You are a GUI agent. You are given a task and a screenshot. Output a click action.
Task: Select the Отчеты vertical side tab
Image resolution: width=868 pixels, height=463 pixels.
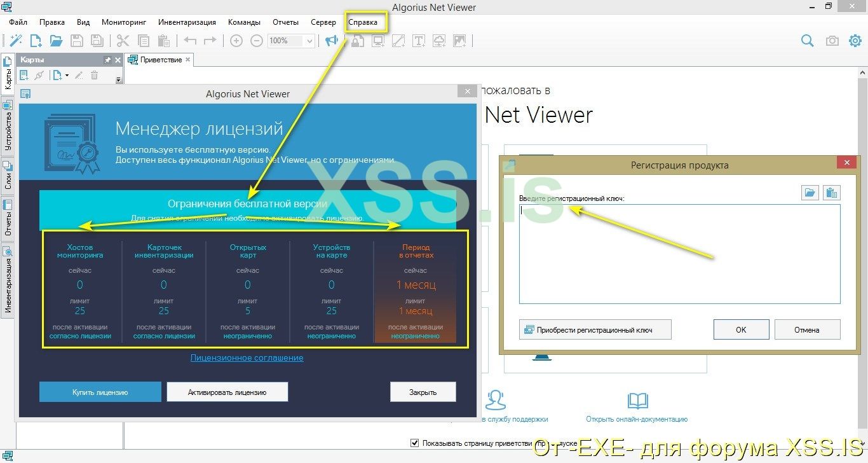click(x=8, y=218)
